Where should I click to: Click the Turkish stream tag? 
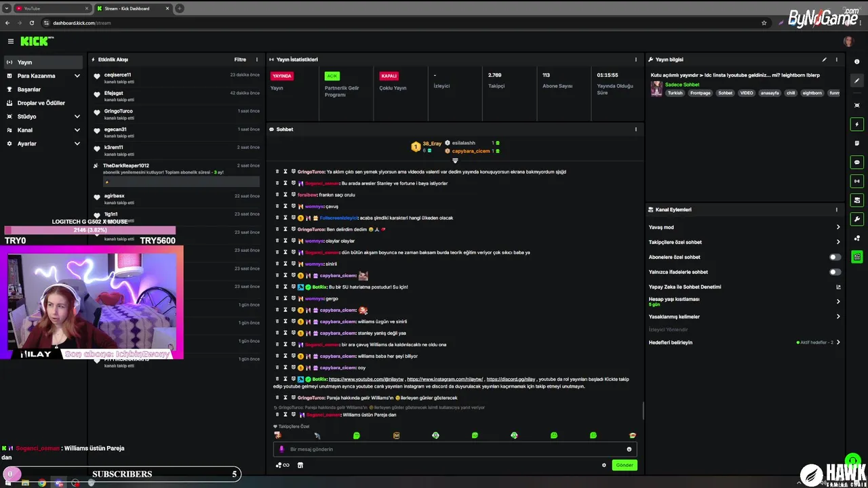pyautogui.click(x=675, y=93)
